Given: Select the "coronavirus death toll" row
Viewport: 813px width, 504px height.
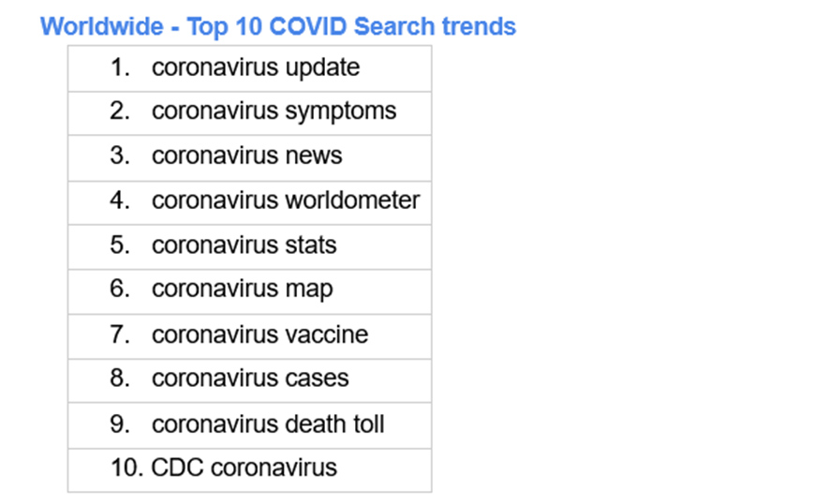Looking at the screenshot, I should pyautogui.click(x=268, y=423).
